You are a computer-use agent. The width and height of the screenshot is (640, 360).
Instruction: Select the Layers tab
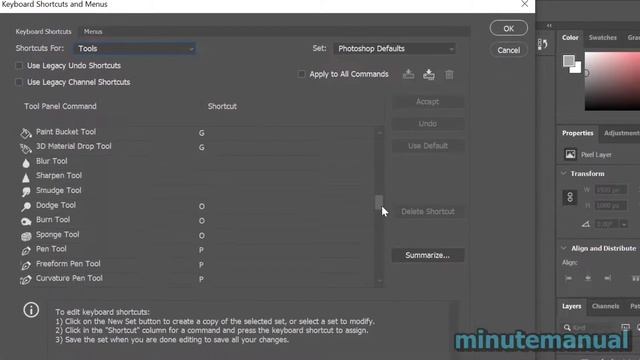[571, 306]
